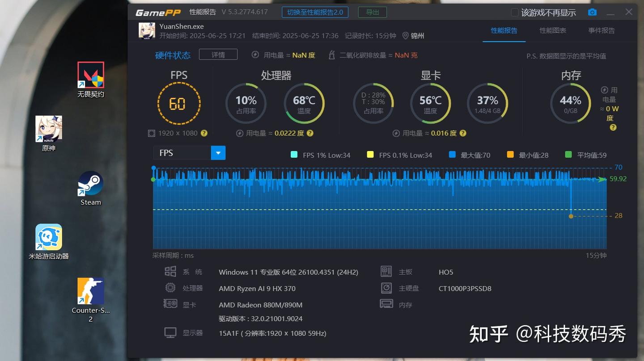Click the 显卡 graphics card icon
This screenshot has width=644, height=361.
click(170, 304)
